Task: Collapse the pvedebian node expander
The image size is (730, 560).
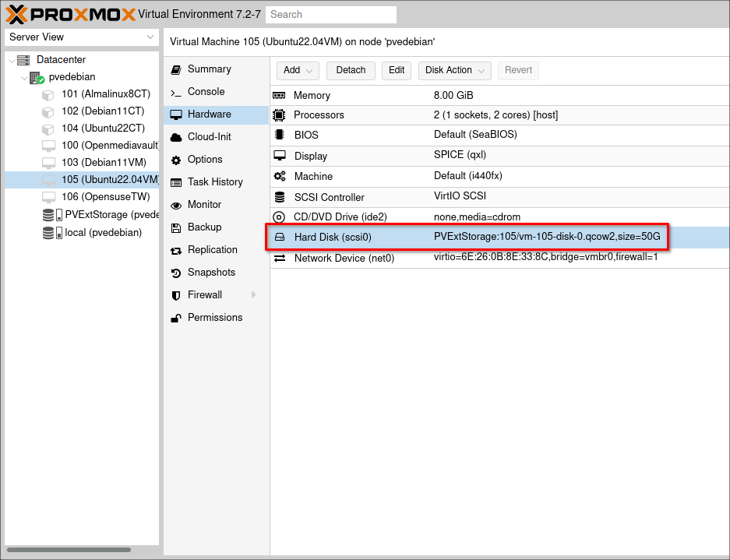Action: [24, 78]
